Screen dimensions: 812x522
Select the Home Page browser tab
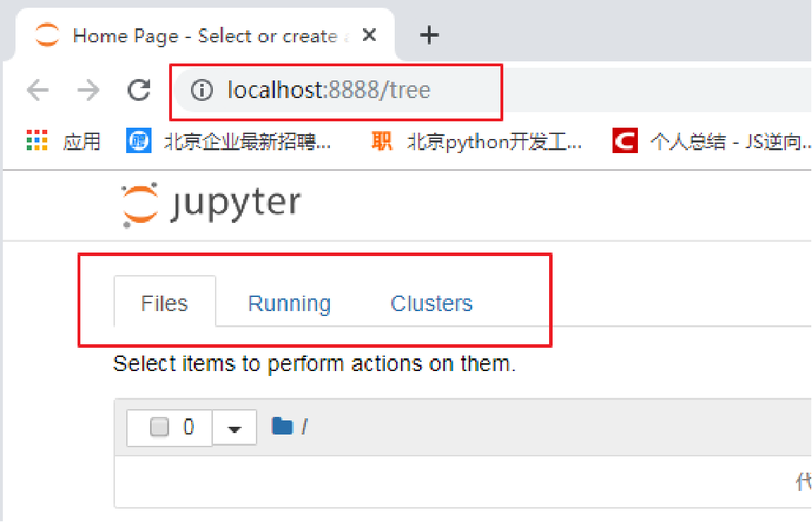coord(205,35)
